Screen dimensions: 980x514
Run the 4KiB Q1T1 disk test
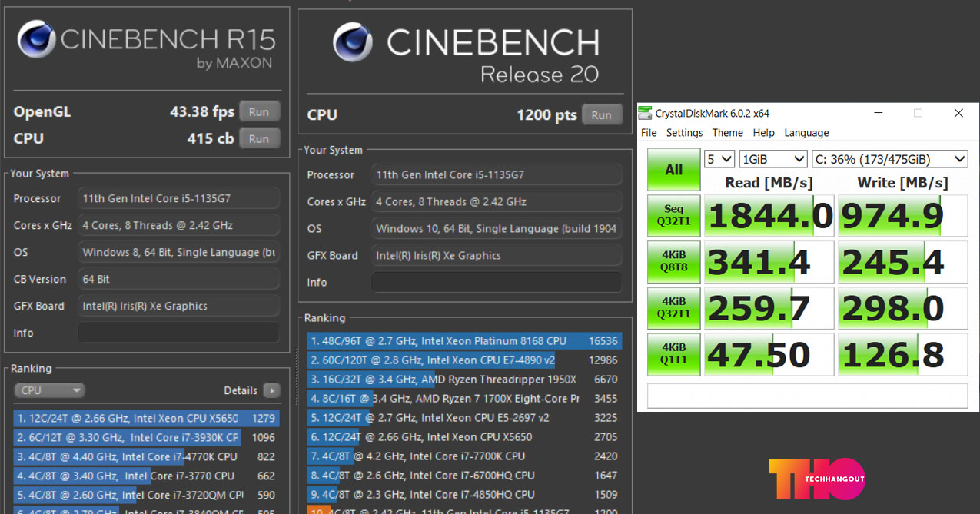(674, 354)
